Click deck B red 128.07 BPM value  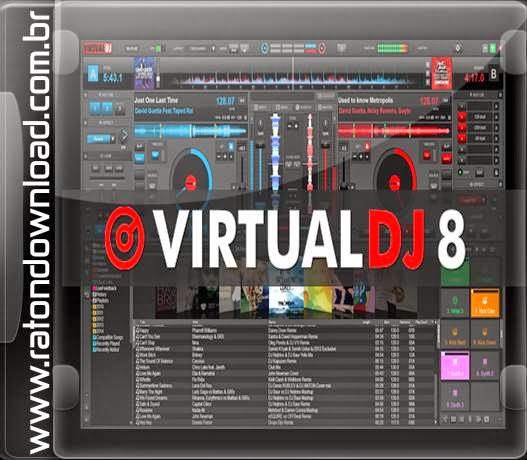(x=429, y=101)
